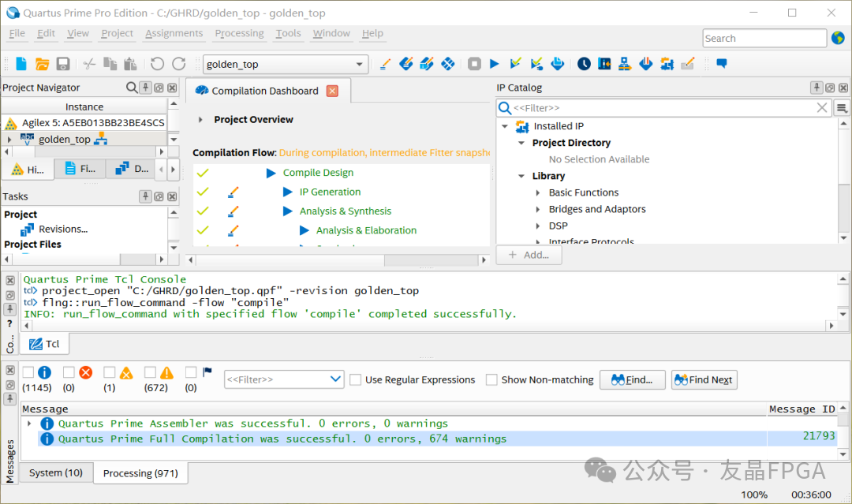Open the Tools menu
852x504 pixels.
click(288, 33)
